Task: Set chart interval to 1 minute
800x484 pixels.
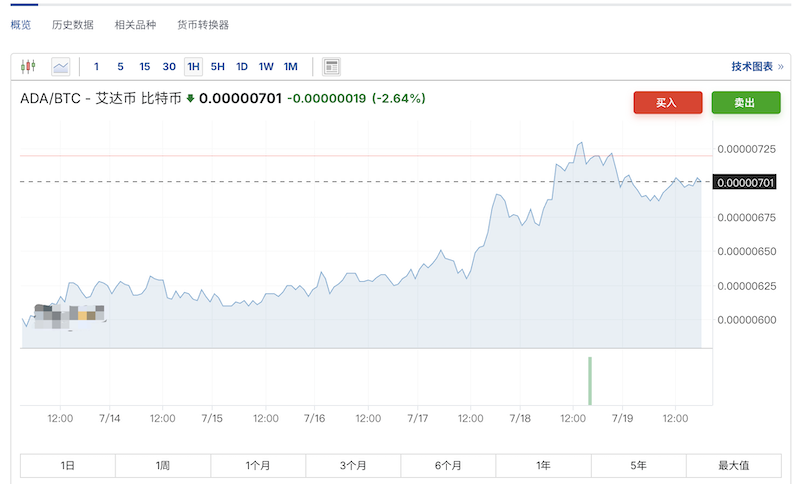Action: [96, 67]
